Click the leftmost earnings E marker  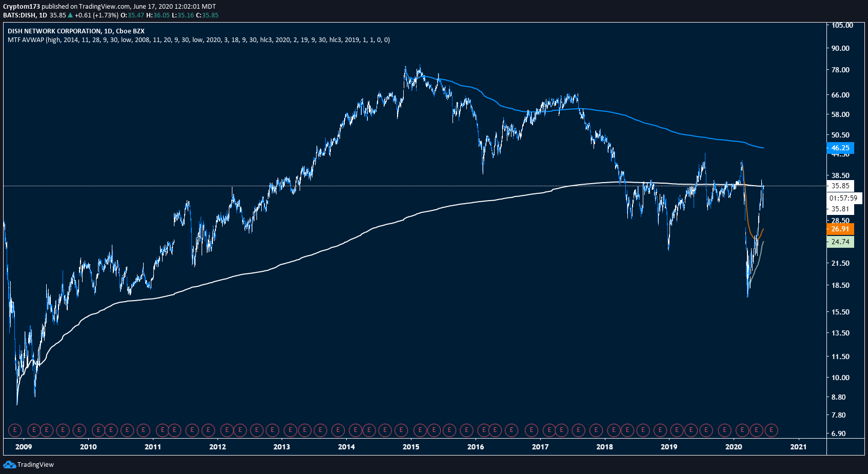pyautogui.click(x=15, y=430)
